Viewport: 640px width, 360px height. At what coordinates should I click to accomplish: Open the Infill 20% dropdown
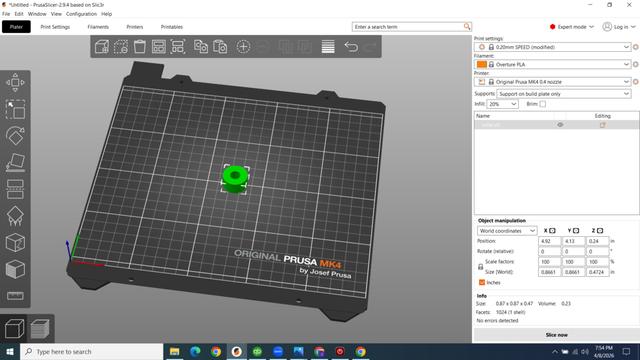click(502, 104)
